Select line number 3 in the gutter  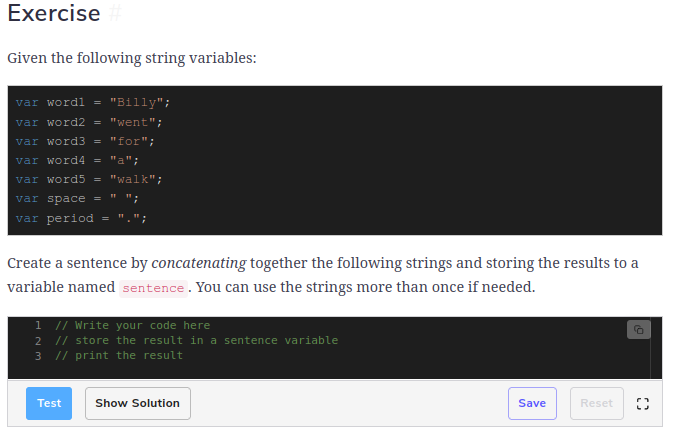pyautogui.click(x=38, y=356)
